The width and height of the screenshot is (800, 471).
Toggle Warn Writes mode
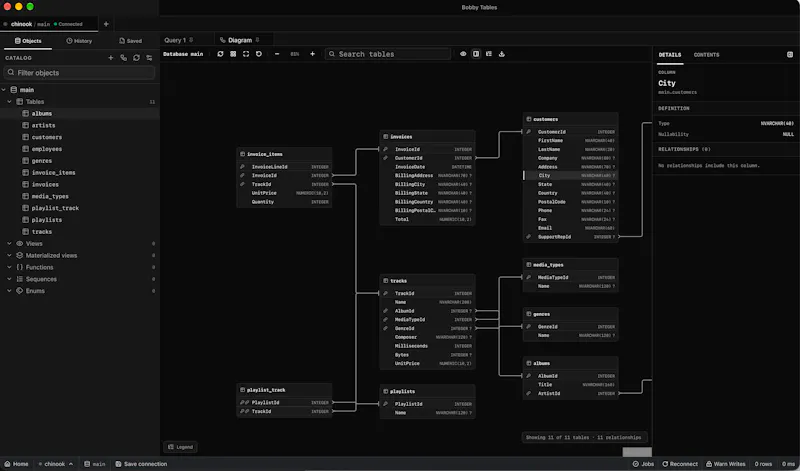726,464
